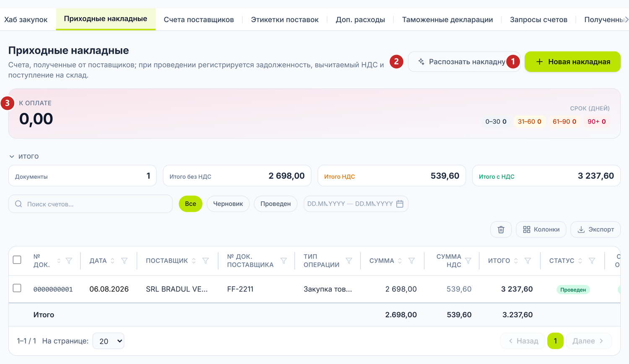Click the Далее pagination button
This screenshot has height=364, width=629.
point(588,341)
